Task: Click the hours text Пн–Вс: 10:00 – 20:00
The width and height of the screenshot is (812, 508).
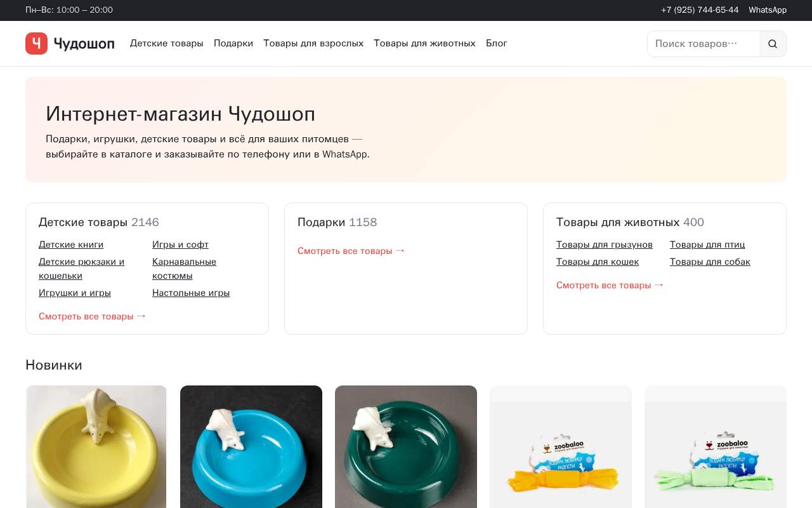Action: [x=69, y=10]
